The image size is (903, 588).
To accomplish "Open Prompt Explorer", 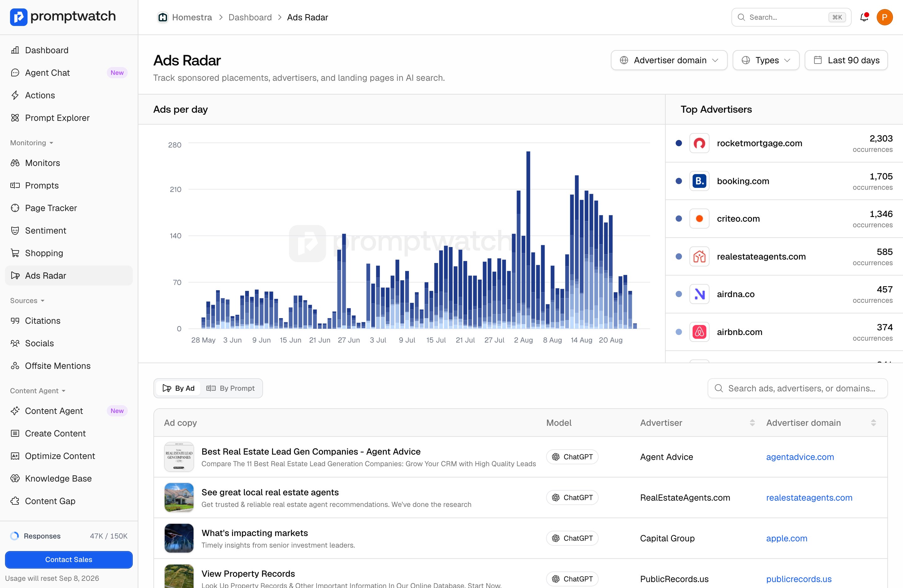I will click(69, 118).
